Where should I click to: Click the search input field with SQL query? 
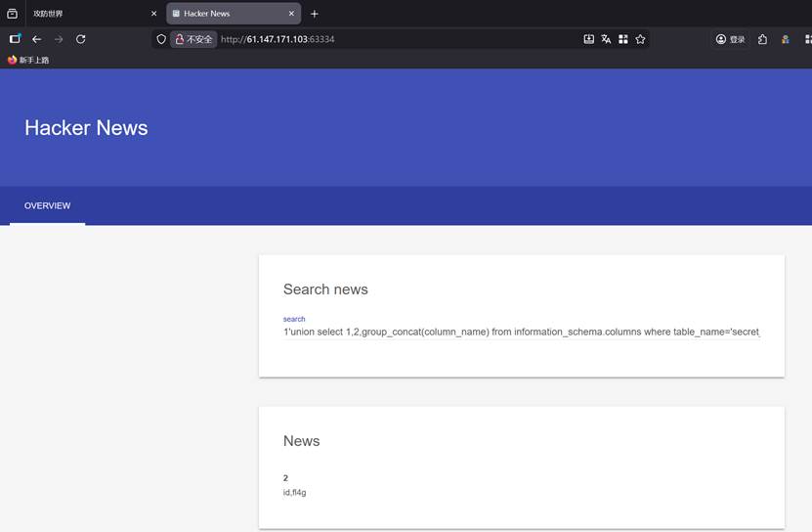522,332
